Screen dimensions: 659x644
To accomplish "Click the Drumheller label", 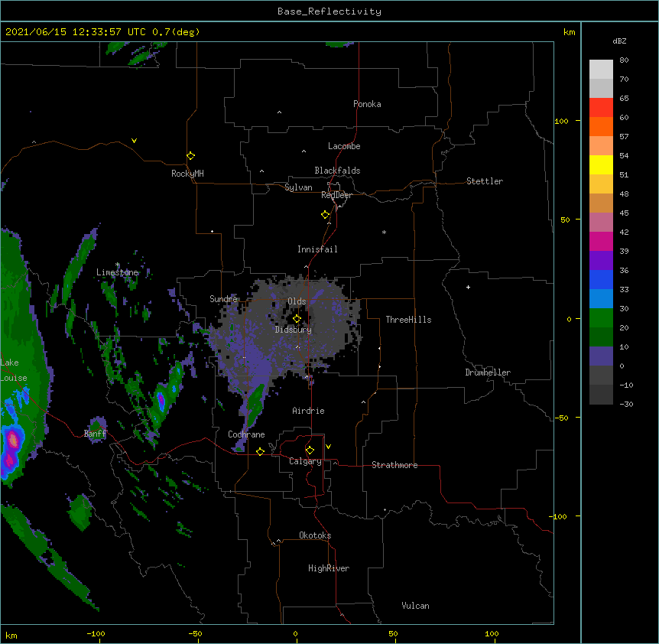I will pyautogui.click(x=488, y=372).
